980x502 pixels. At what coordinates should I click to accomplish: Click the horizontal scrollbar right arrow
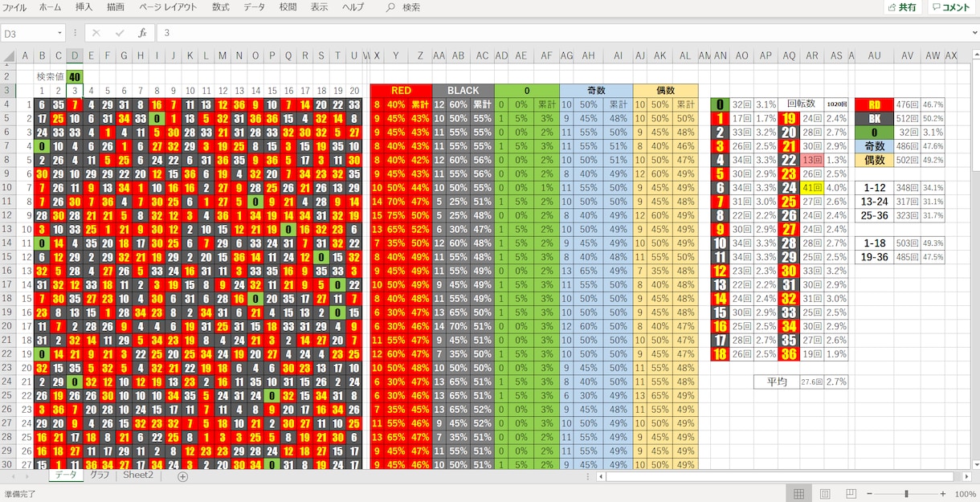tap(965, 476)
